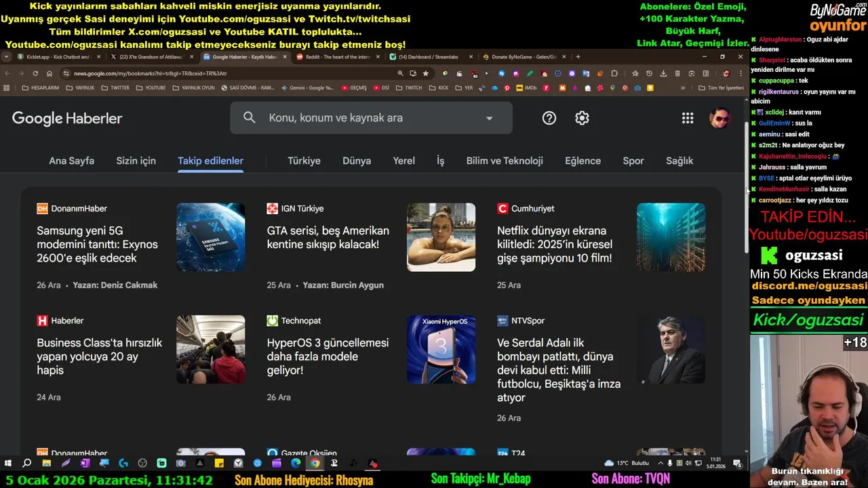Click the Chrome icon in the taskbar
The height and width of the screenshot is (488, 868).
pos(315,463)
